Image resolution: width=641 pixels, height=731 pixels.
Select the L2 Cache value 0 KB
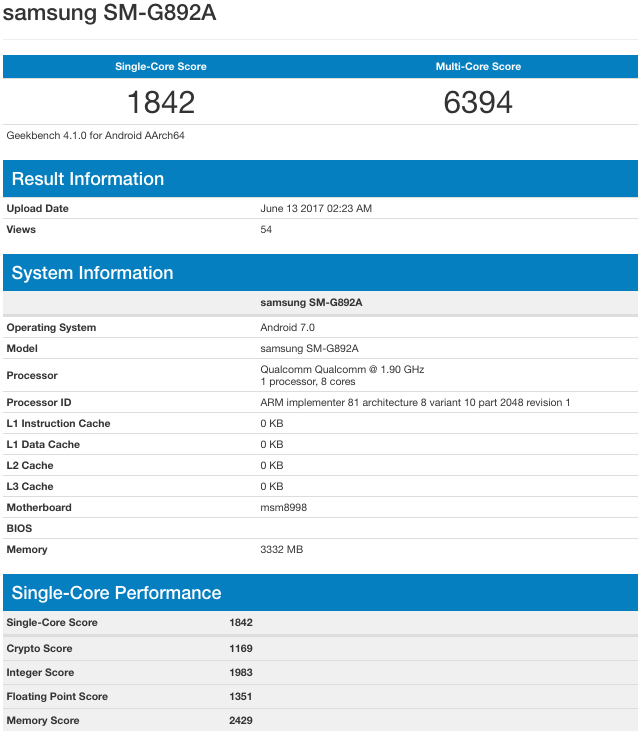point(272,465)
